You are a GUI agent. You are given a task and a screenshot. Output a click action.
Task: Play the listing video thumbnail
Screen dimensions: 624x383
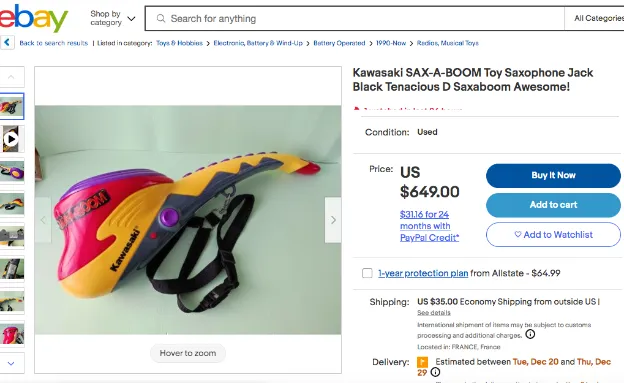tap(12, 139)
